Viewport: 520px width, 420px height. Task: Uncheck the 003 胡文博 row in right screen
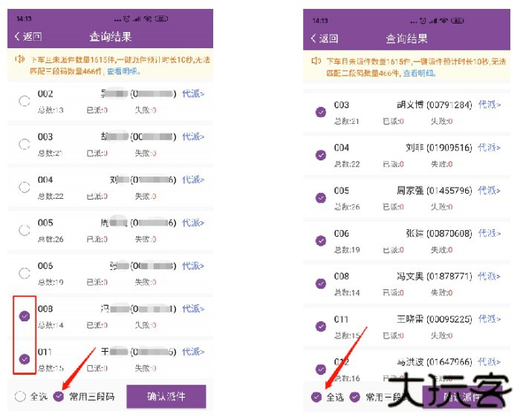[321, 112]
